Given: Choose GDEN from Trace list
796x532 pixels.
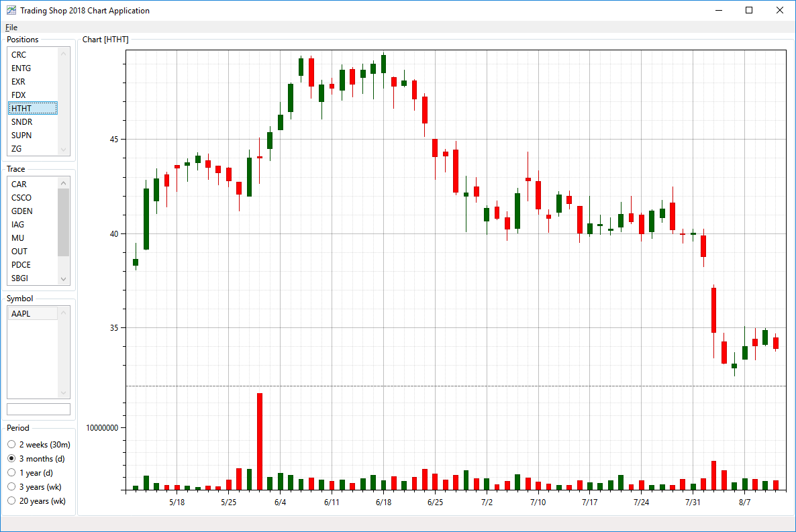Looking at the screenshot, I should 32,211.
